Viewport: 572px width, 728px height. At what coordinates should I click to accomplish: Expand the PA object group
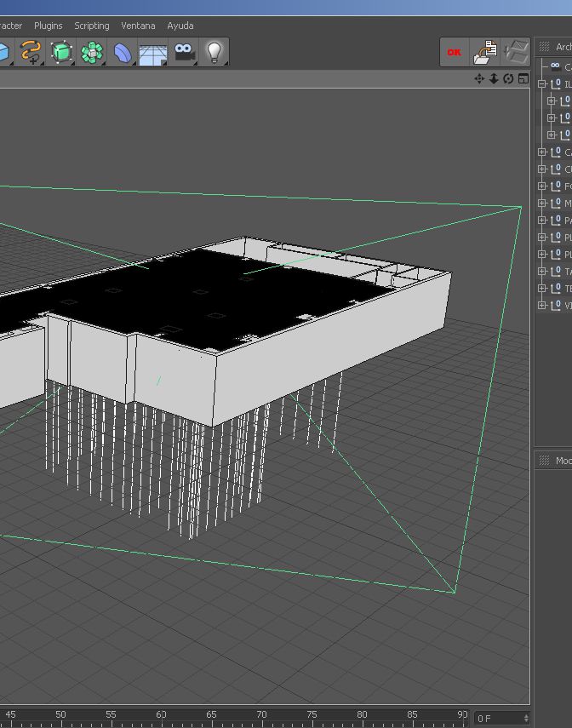541,220
